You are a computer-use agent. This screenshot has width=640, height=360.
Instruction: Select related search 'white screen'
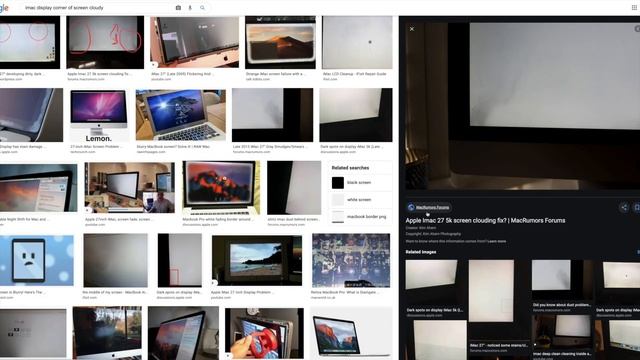click(360, 200)
